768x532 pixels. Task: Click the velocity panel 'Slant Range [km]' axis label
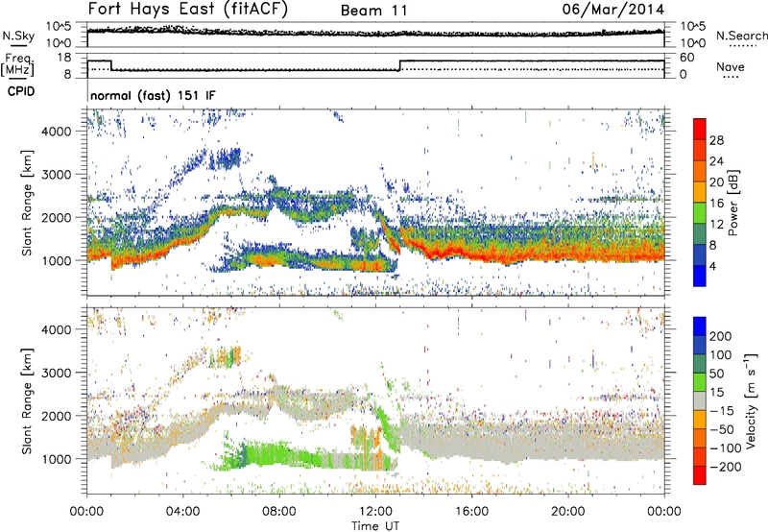(x=27, y=400)
